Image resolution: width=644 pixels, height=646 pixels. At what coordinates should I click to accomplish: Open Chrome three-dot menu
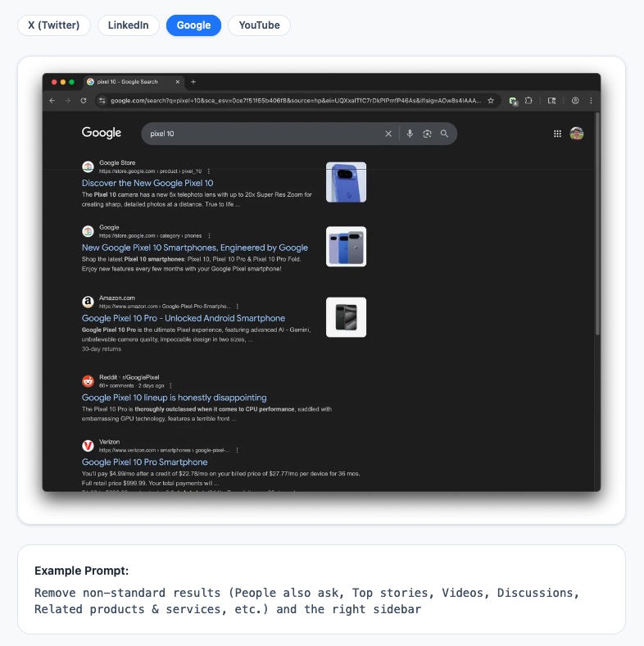point(591,101)
